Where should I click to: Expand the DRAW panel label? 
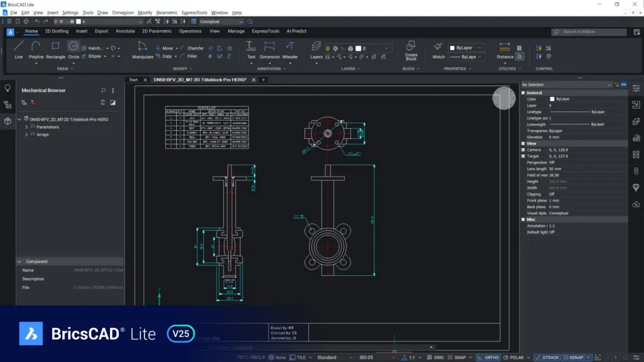tap(65, 69)
